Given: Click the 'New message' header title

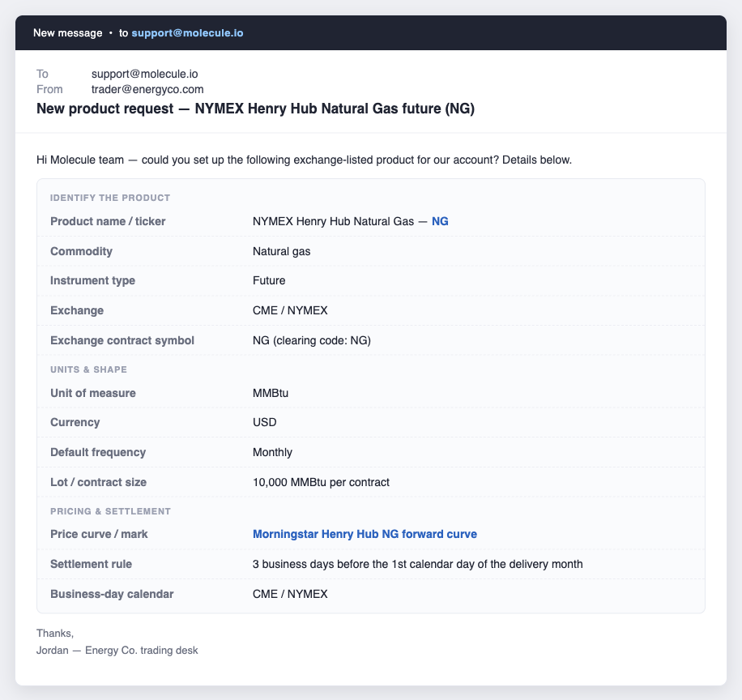Looking at the screenshot, I should coord(68,32).
